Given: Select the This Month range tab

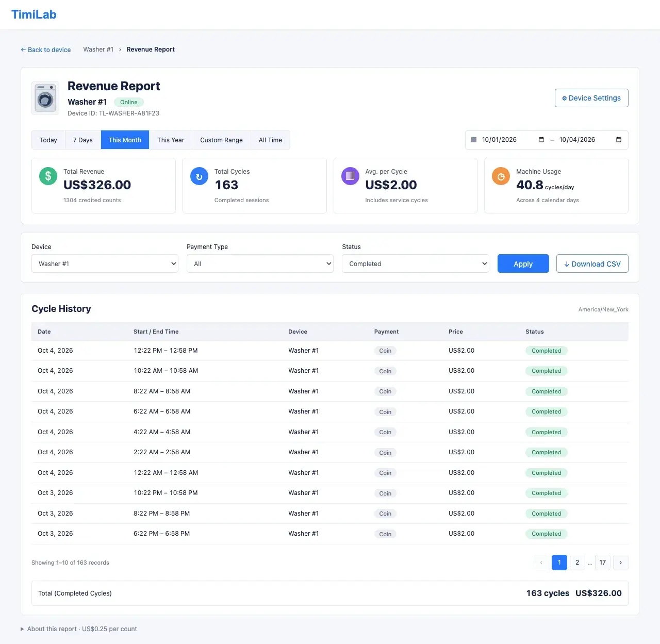Looking at the screenshot, I should click(125, 140).
